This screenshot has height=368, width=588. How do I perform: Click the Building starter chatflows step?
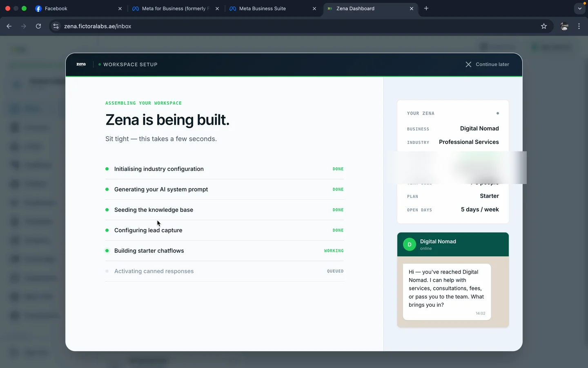225,251
